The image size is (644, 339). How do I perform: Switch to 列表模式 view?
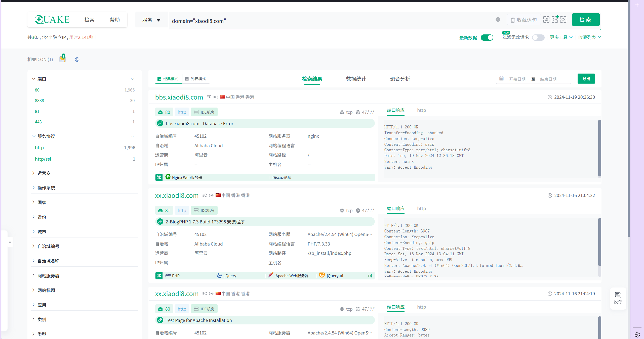[196, 79]
